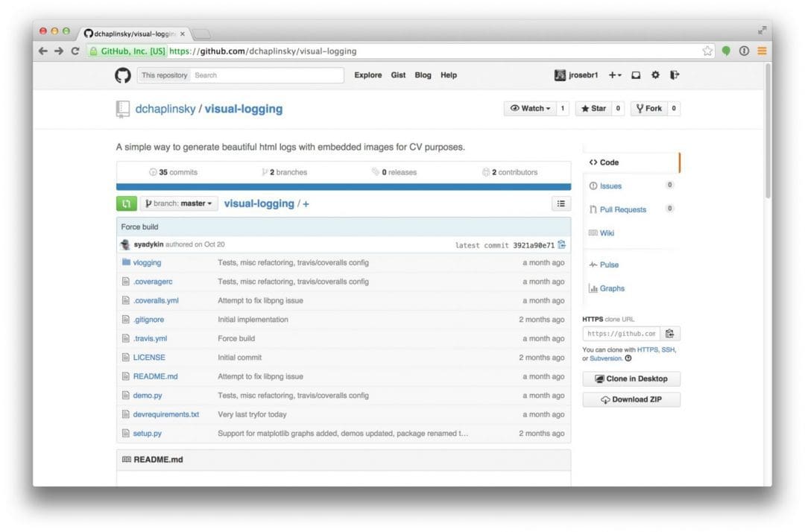Open the notifications inbox icon
The width and height of the screenshot is (805, 532).
(x=636, y=75)
